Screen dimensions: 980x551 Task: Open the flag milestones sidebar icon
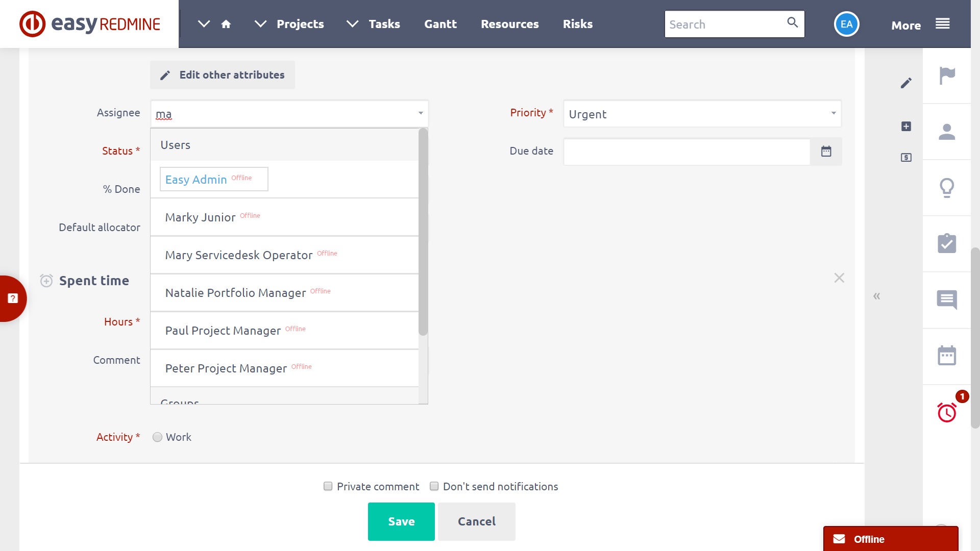[947, 76]
